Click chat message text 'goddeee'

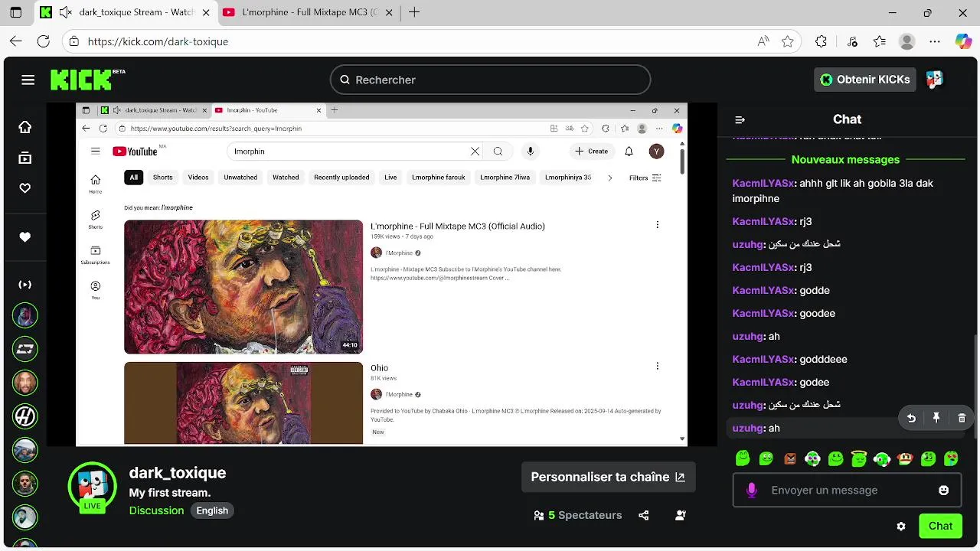tap(824, 359)
